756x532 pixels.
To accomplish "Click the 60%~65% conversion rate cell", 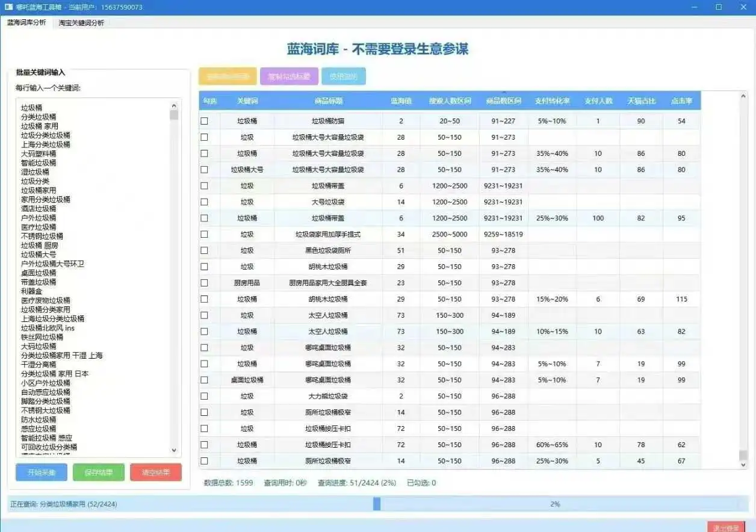I will click(x=552, y=445).
